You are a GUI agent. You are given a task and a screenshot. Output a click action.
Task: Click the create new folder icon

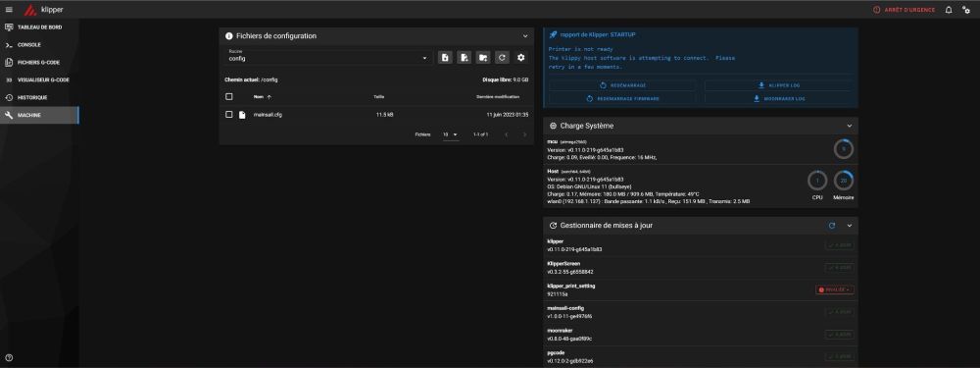click(483, 58)
